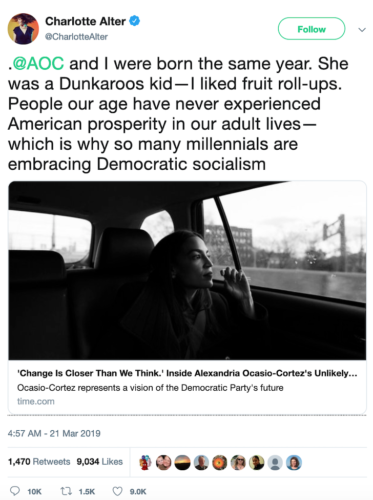Click the last liker avatar in row

[294, 462]
